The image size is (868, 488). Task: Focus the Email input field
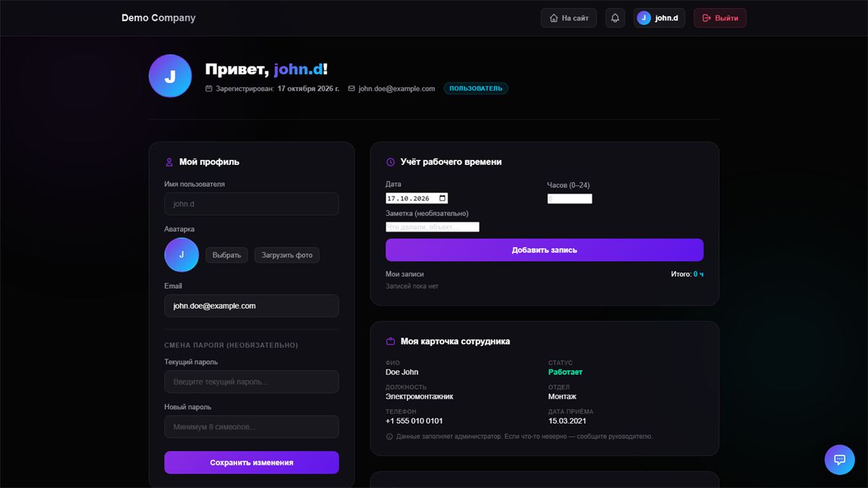(x=252, y=306)
